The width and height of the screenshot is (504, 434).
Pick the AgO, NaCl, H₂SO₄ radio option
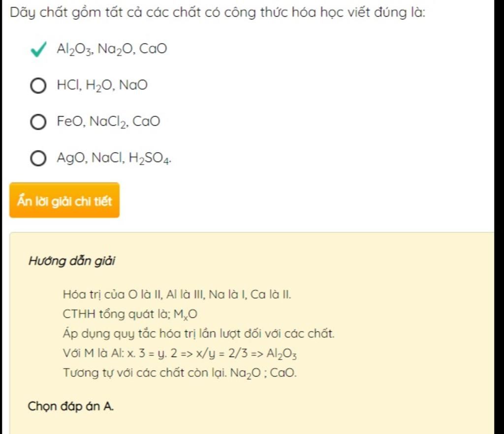(x=38, y=158)
